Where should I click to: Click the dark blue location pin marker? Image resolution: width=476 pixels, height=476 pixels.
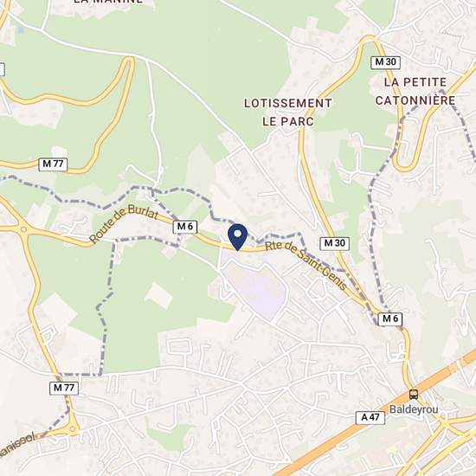pos(237,237)
